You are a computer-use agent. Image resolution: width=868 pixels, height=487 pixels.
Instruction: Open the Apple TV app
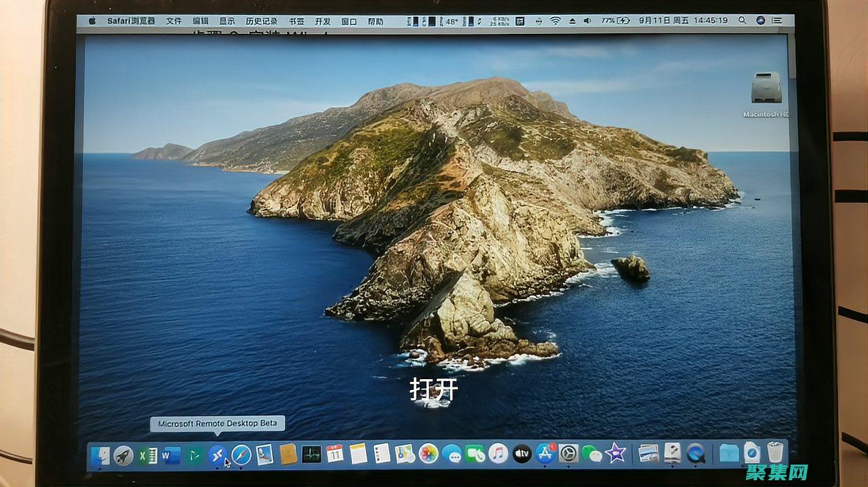click(x=522, y=453)
